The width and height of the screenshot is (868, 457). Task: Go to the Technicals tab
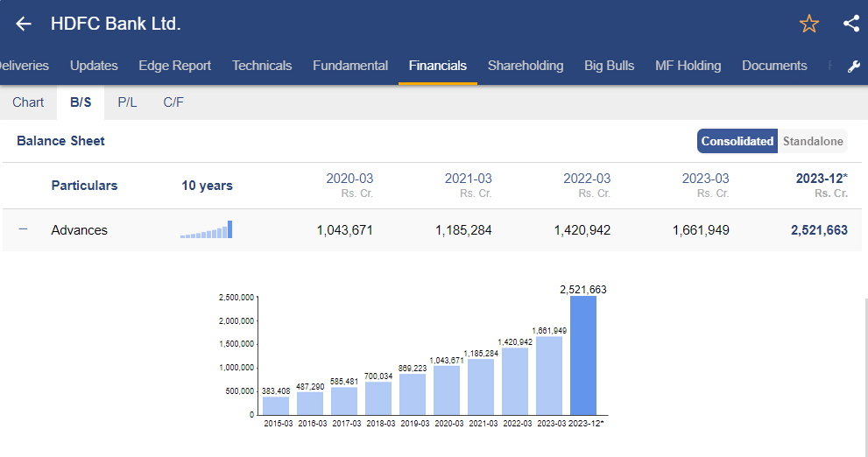click(262, 66)
